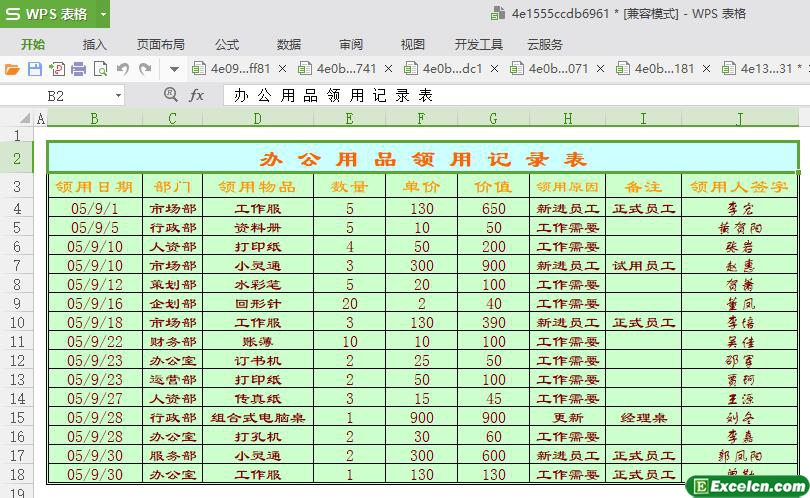This screenshot has width=810, height=498.
Task: Close the 4e0b...071 document tab
Action: pyautogui.click(x=600, y=69)
